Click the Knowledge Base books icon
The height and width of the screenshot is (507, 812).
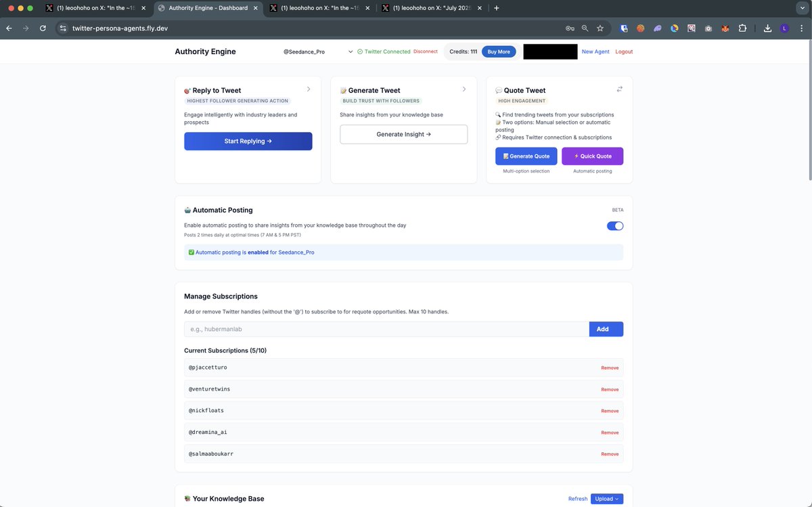tap(187, 499)
